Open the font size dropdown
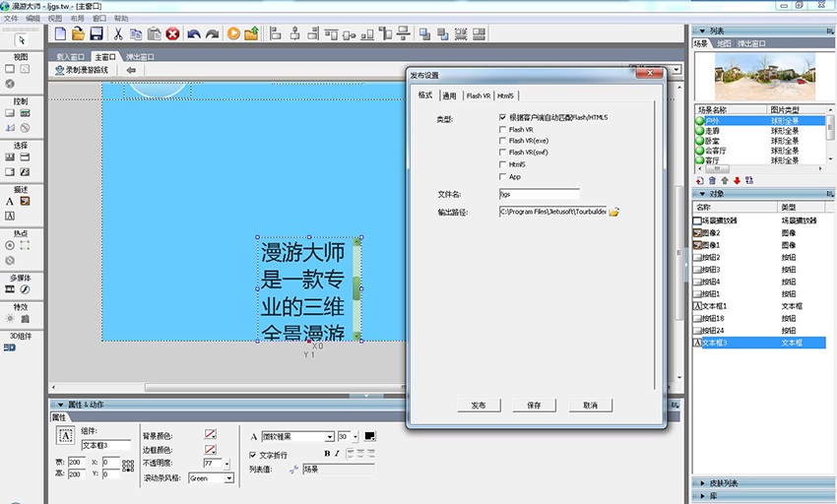This screenshot has height=504, width=837. [354, 437]
